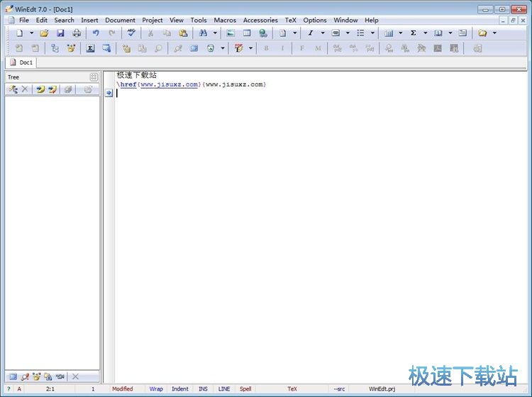
Task: Close the Tree panel
Action: (x=94, y=77)
